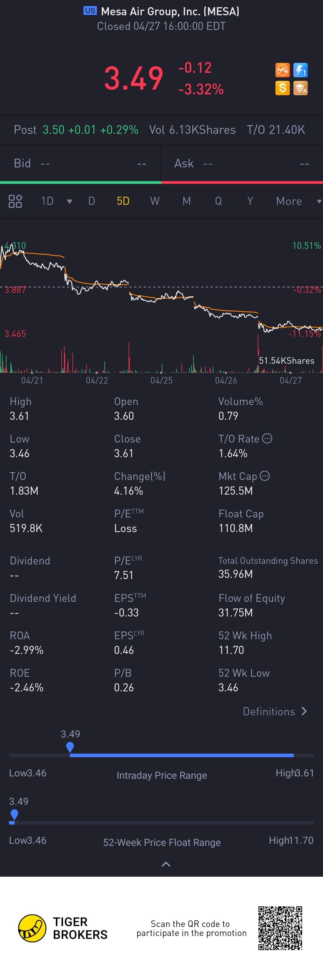Tap the Bid quote panel
This screenshot has width=323, height=980.
[x=80, y=163]
